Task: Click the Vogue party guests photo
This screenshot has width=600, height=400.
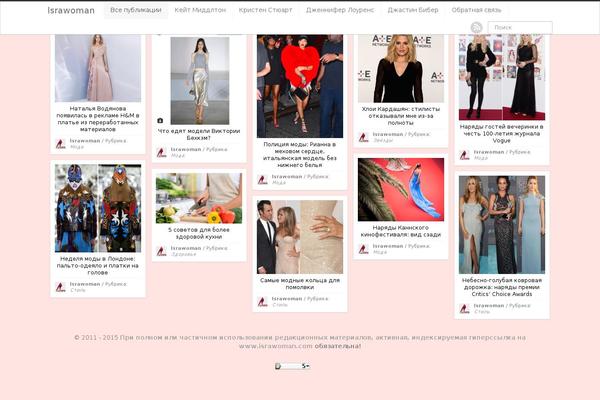Action: [502, 77]
